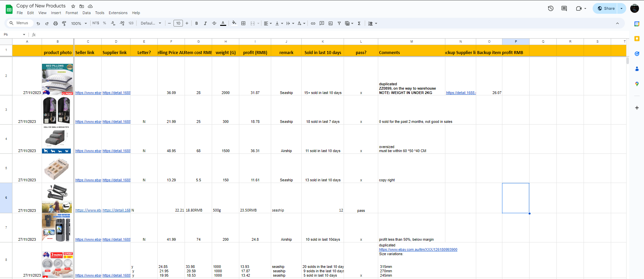
Task: Open the share quick actions arrow
Action: 622,8
